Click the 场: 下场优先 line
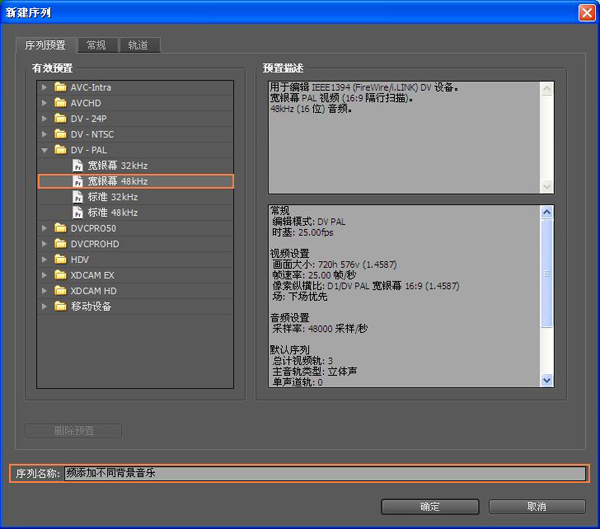 pos(300,297)
